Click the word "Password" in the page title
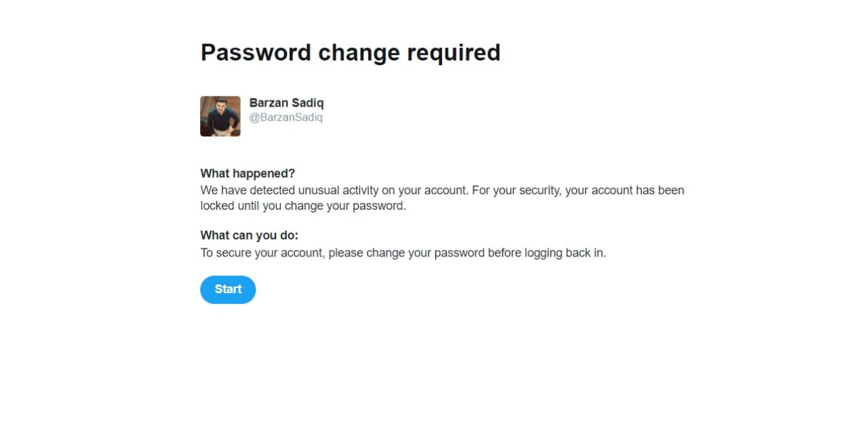Screen dimensions: 868x431 point(254,53)
